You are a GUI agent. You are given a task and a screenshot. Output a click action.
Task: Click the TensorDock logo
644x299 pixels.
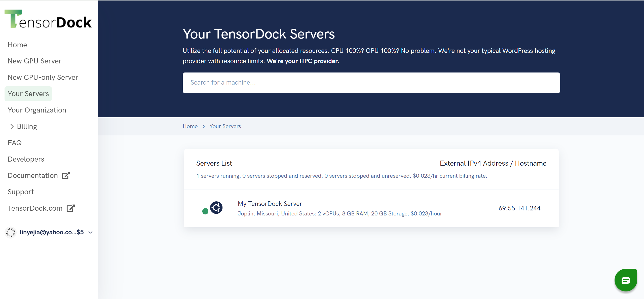(x=48, y=19)
